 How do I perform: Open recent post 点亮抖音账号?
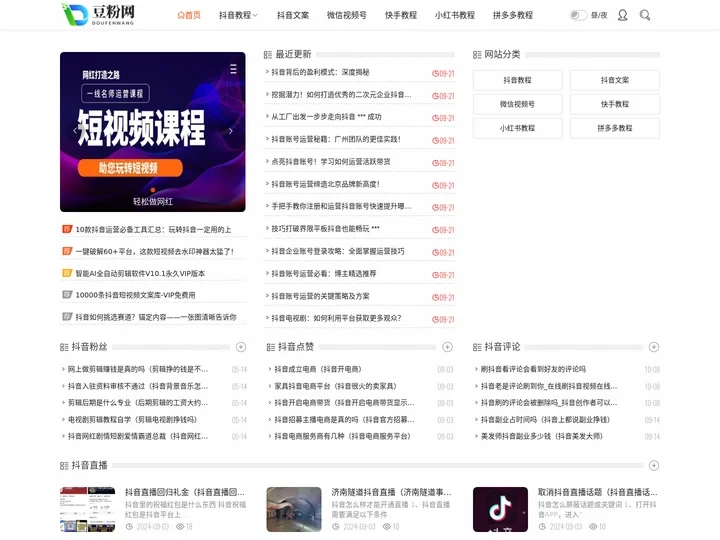(331, 162)
